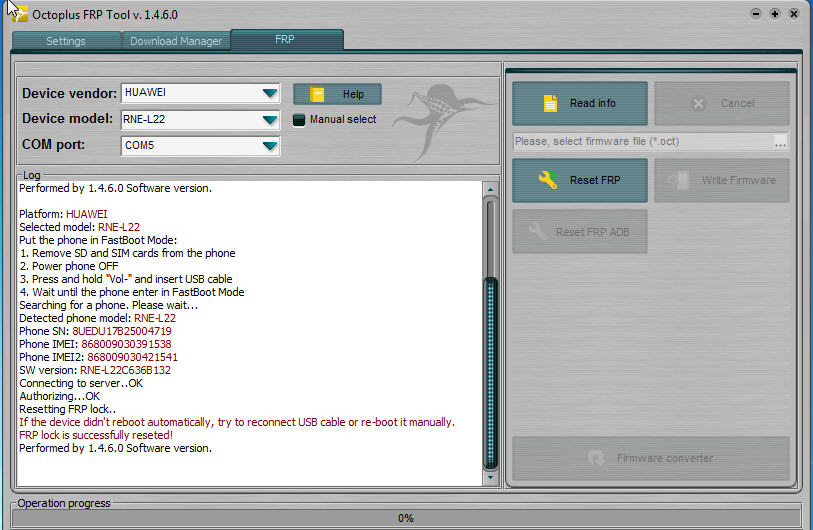Click 'Detected phone model: RNE-L22' log line
Screen dimensions: 813x530
pos(97,318)
